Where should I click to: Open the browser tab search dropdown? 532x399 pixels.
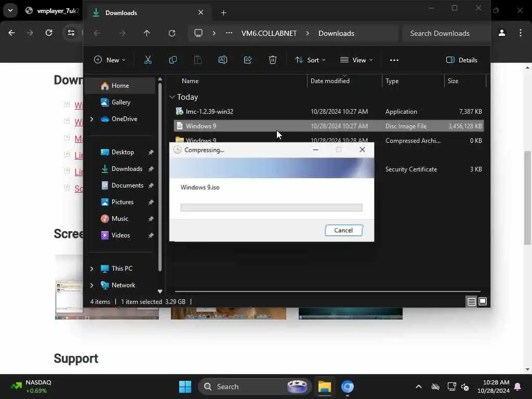10,10
